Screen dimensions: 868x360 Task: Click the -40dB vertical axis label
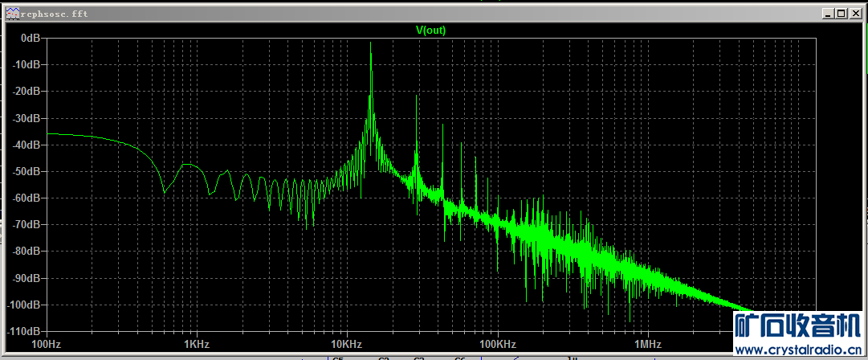(27, 145)
